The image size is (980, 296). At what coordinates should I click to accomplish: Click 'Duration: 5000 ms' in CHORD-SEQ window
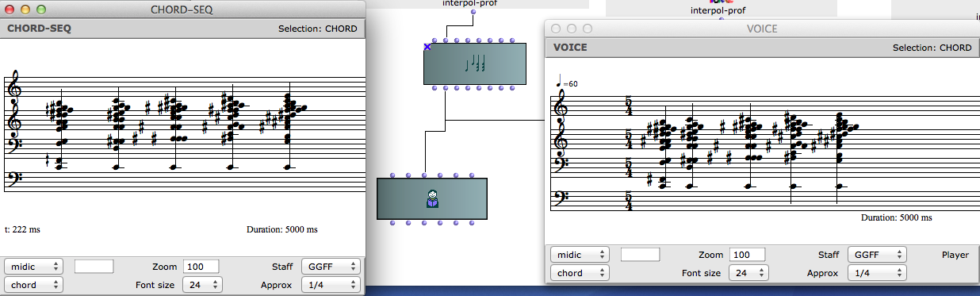pyautogui.click(x=282, y=229)
